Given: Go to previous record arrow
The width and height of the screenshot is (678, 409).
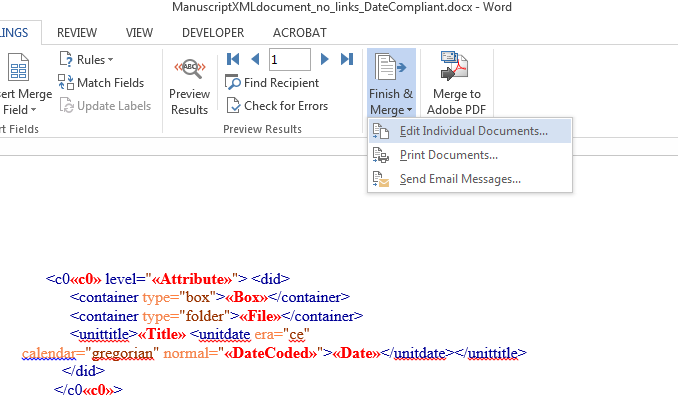Looking at the screenshot, I should click(254, 60).
